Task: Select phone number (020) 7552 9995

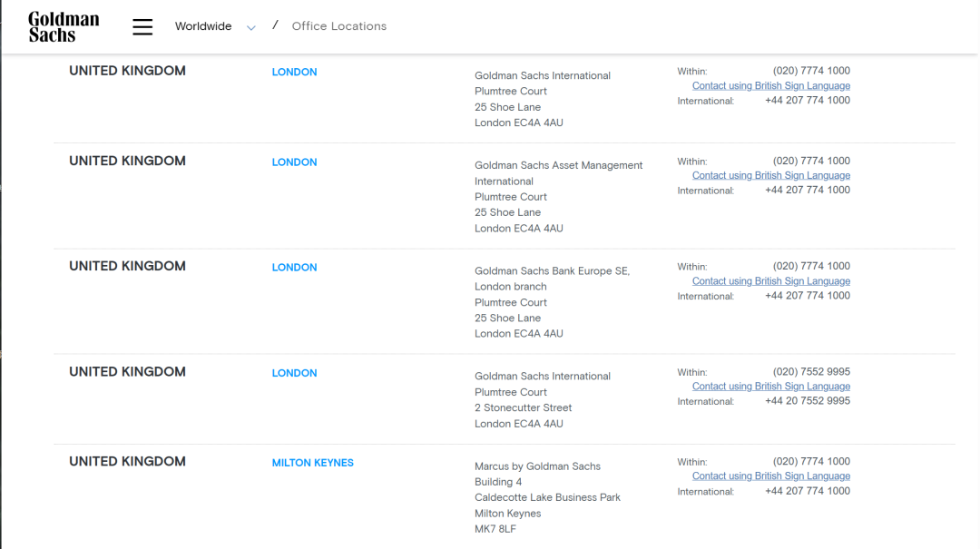Action: (x=811, y=371)
